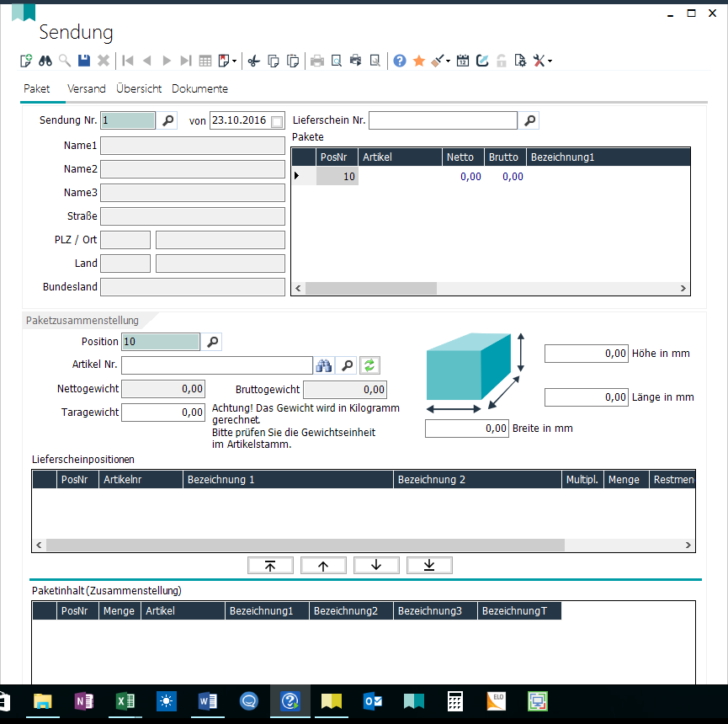This screenshot has width=728, height=724.
Task: Click the binoculars search icon in the main toolbar
Action: (x=45, y=61)
